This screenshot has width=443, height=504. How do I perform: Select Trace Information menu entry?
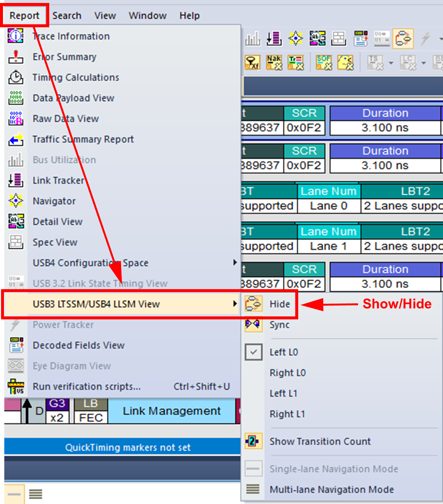122,36
